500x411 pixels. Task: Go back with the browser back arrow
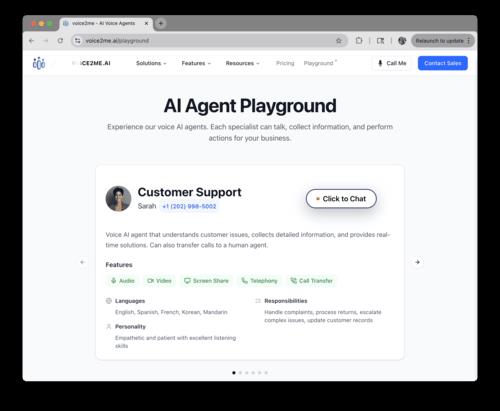pos(32,41)
